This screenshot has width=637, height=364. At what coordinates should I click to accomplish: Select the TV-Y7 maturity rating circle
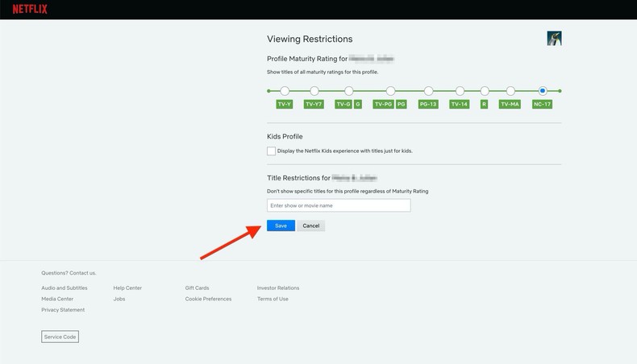click(314, 91)
